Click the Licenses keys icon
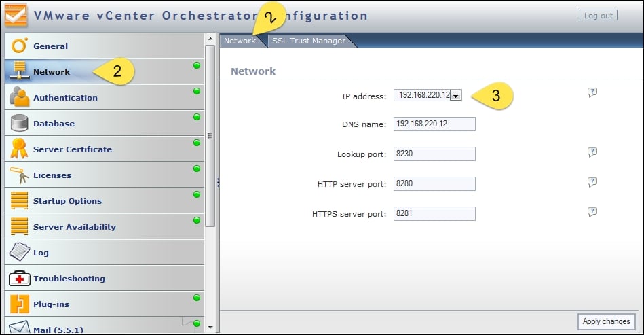Image resolution: width=644 pixels, height=335 pixels. click(19, 175)
